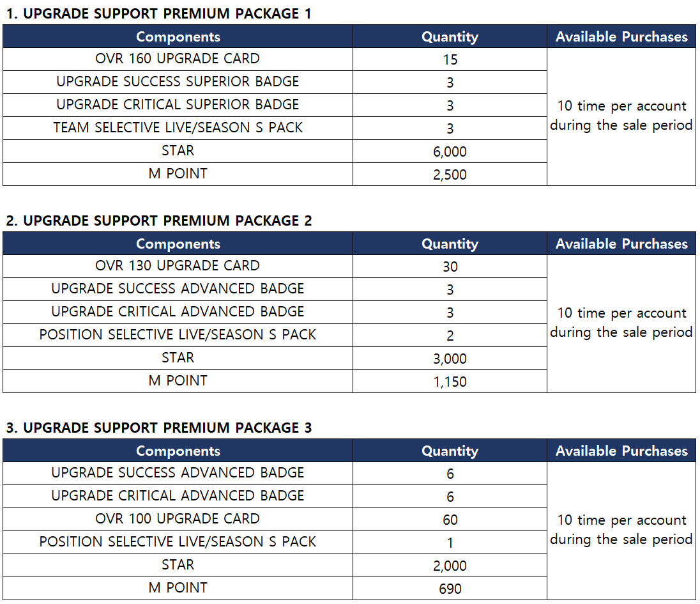Click Package 3's 'Available Purchases' column header
This screenshot has width=700, height=604.
tap(621, 451)
